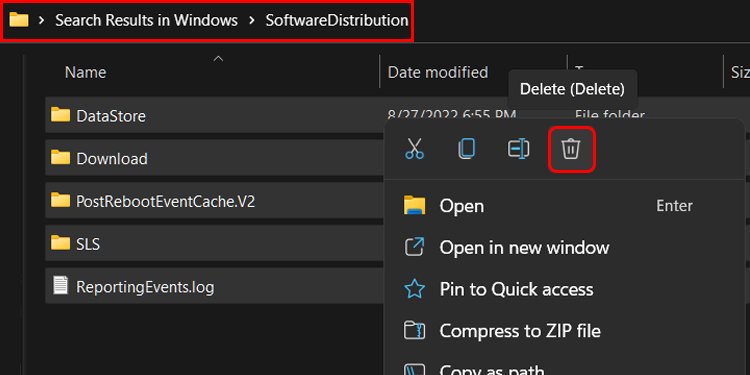Image resolution: width=750 pixels, height=375 pixels.
Task: Select the ReportingEvents.log file
Action: click(x=215, y=287)
